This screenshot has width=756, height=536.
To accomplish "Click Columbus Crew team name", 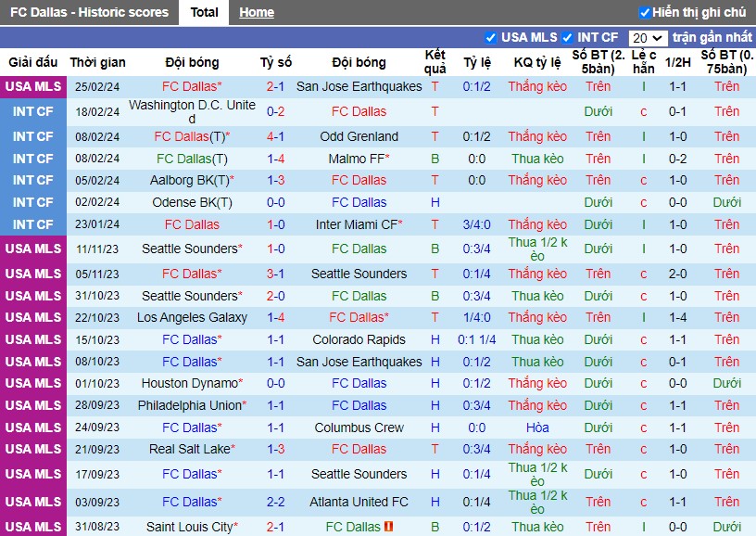I will point(359,428).
